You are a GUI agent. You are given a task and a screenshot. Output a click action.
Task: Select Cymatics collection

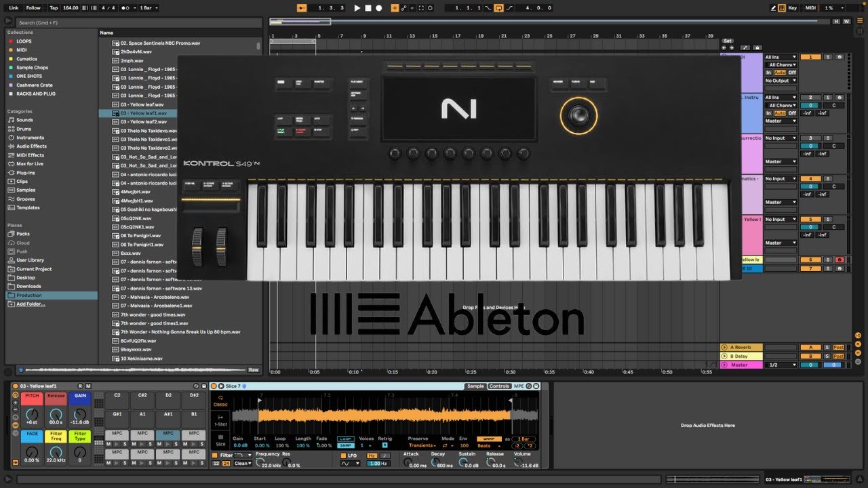click(27, 59)
